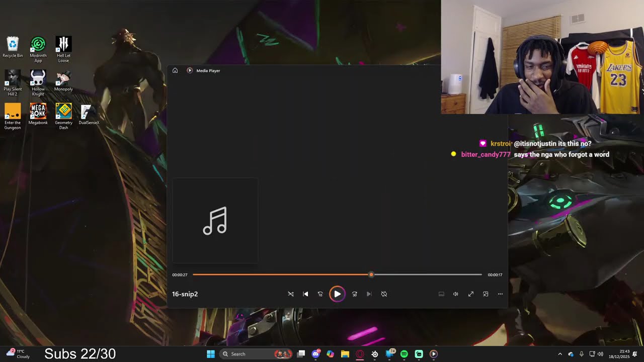Screen dimensions: 644x362
Task: Click the taskbar Search box
Action: 255,354
